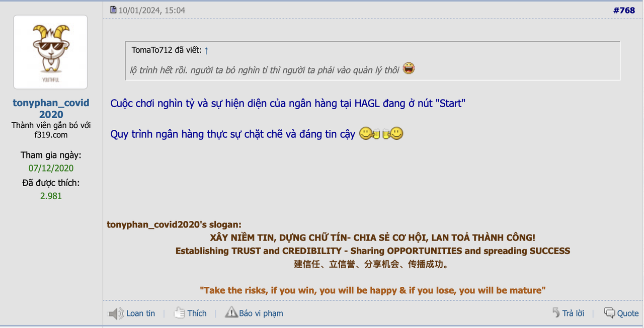The height and width of the screenshot is (328, 644).
Task: Click the warning triangle icon for Báo vi phạm
Action: pyautogui.click(x=231, y=312)
